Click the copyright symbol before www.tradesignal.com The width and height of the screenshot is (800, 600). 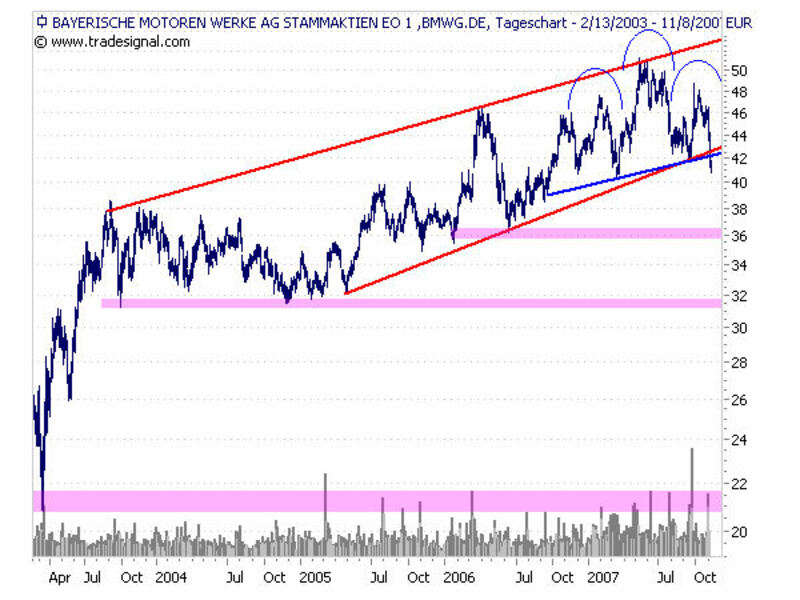40,42
